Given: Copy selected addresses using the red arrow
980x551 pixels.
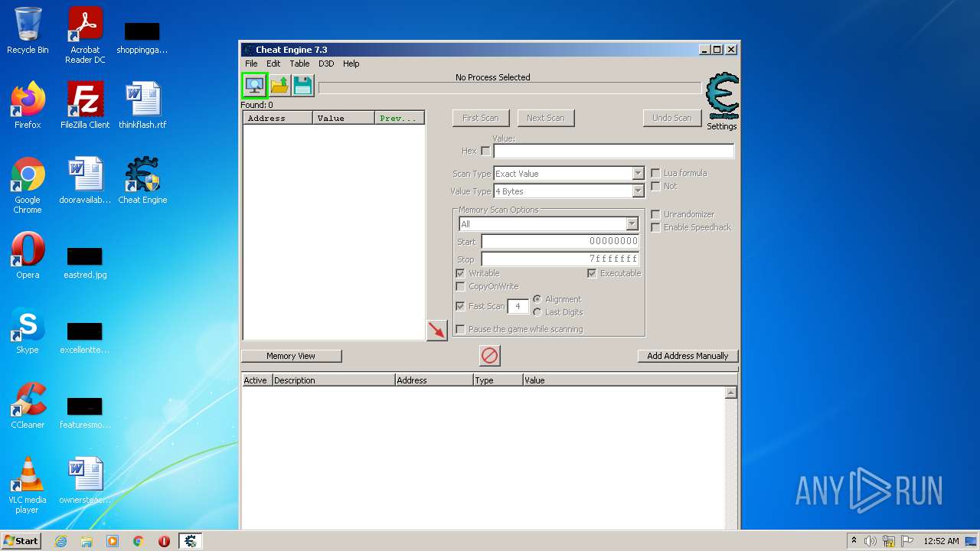Looking at the screenshot, I should [x=436, y=331].
